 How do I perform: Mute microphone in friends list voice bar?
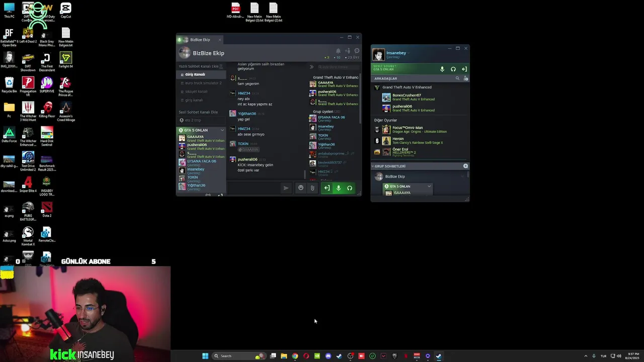(x=442, y=69)
